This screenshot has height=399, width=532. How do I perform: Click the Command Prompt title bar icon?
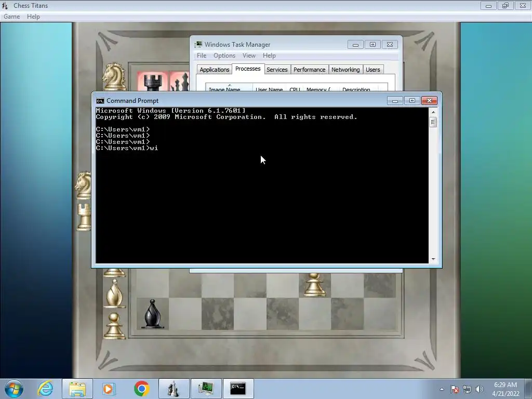[x=100, y=101]
